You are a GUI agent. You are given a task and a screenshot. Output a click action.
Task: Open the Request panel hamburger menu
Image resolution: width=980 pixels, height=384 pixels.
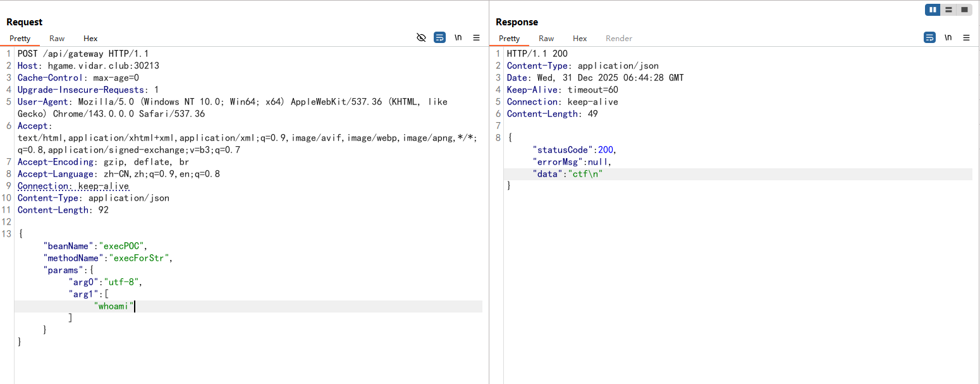[x=477, y=38]
